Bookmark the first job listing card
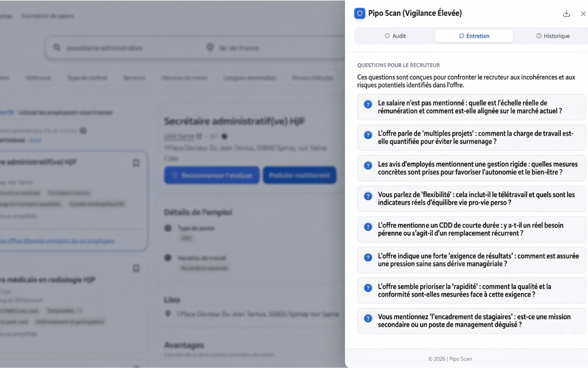 pos(136,163)
